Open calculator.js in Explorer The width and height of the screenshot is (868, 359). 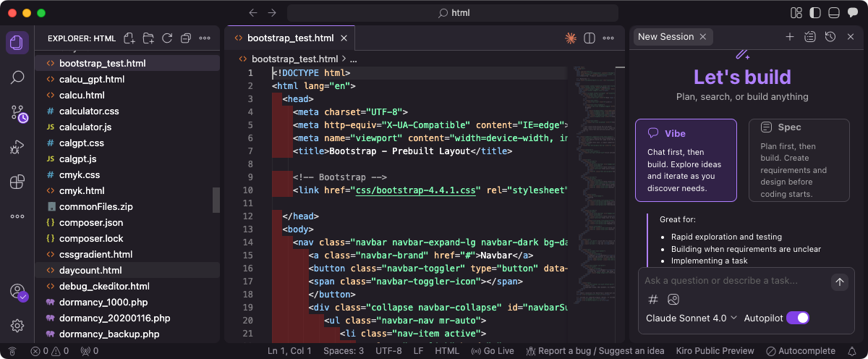click(x=85, y=127)
